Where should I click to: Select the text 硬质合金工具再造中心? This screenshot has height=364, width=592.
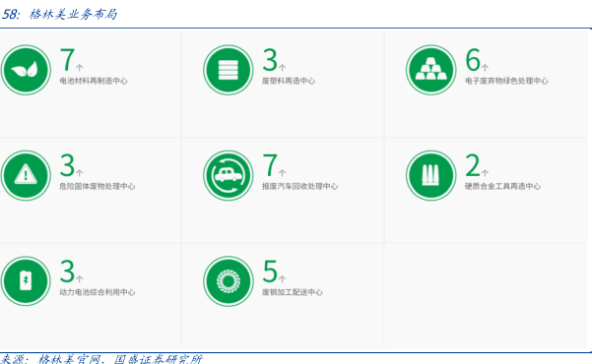pos(502,186)
